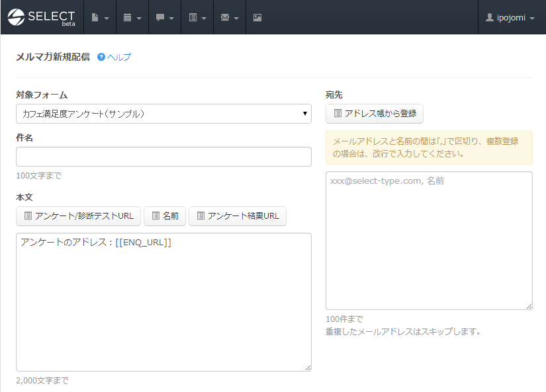
Task: Grab the recipient text area resize handle
Action: 529,306
